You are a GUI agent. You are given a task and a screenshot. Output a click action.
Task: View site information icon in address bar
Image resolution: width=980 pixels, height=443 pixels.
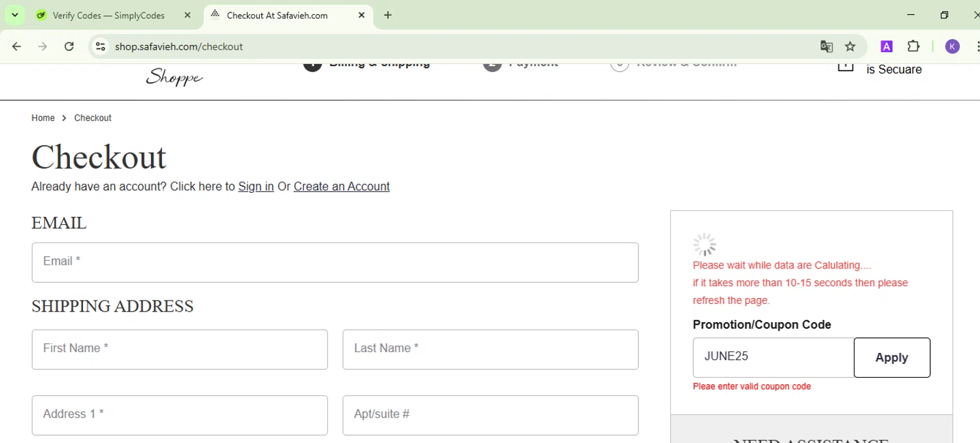coord(100,46)
